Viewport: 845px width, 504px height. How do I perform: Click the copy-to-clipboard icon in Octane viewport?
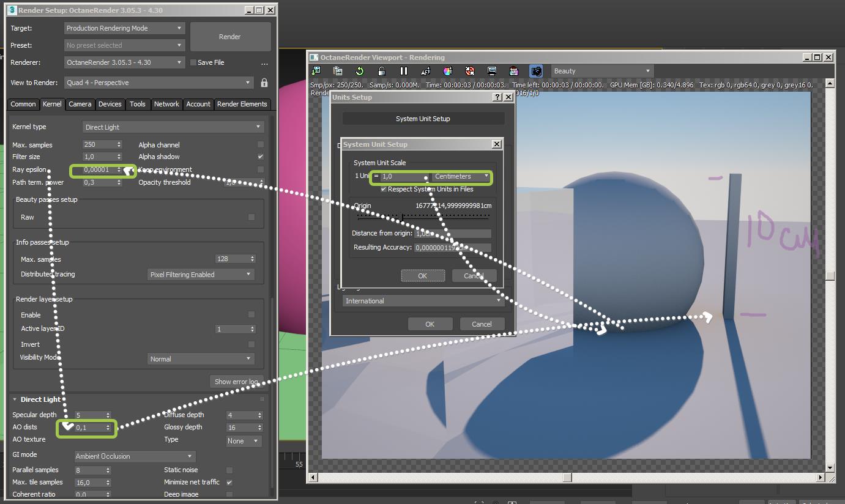338,71
